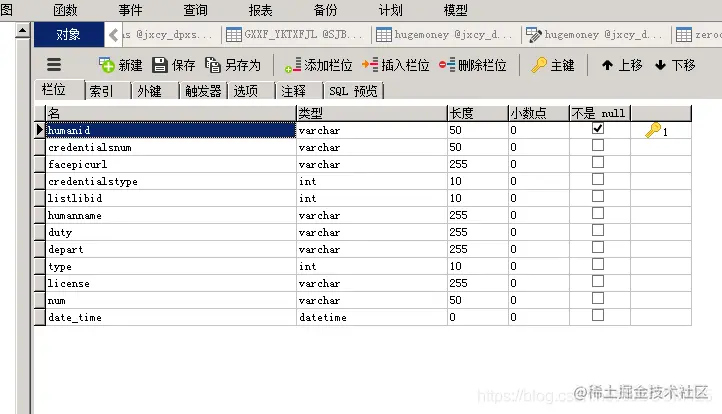This screenshot has height=414, width=722.
Task: Switch to the 注释 (Comment) tab
Action: point(299,91)
